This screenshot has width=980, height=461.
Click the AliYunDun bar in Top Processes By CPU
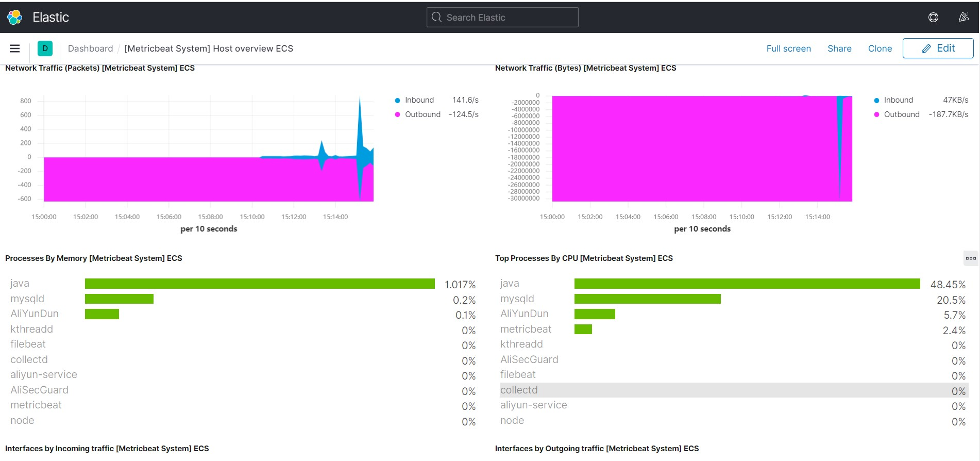(x=595, y=314)
